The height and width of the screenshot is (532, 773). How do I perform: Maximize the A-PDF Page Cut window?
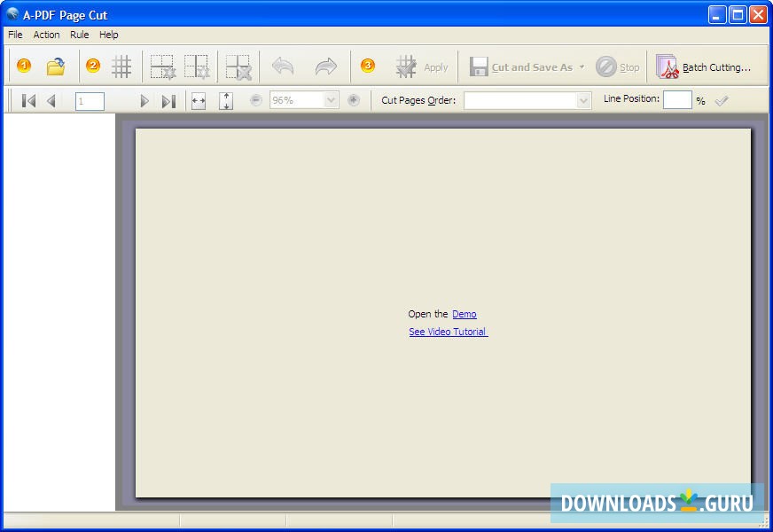click(x=738, y=15)
